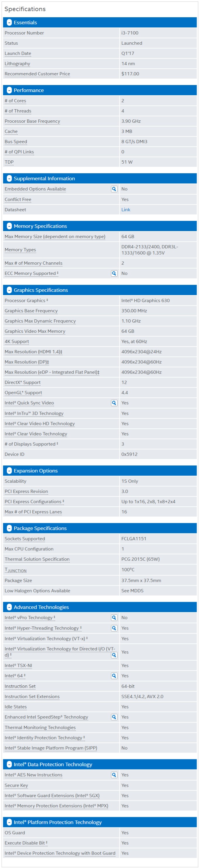Collapse the Essentials section
The width and height of the screenshot is (199, 868).
pos(9,22)
